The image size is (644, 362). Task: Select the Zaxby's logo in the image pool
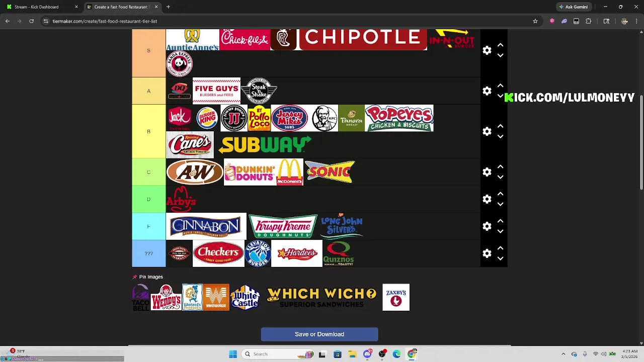(396, 297)
